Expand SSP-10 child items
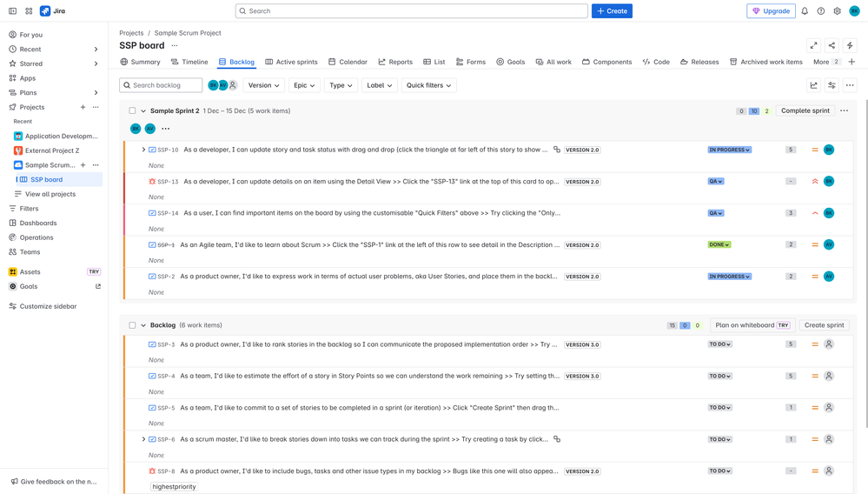Viewport: 868px width, 494px height. (x=143, y=150)
